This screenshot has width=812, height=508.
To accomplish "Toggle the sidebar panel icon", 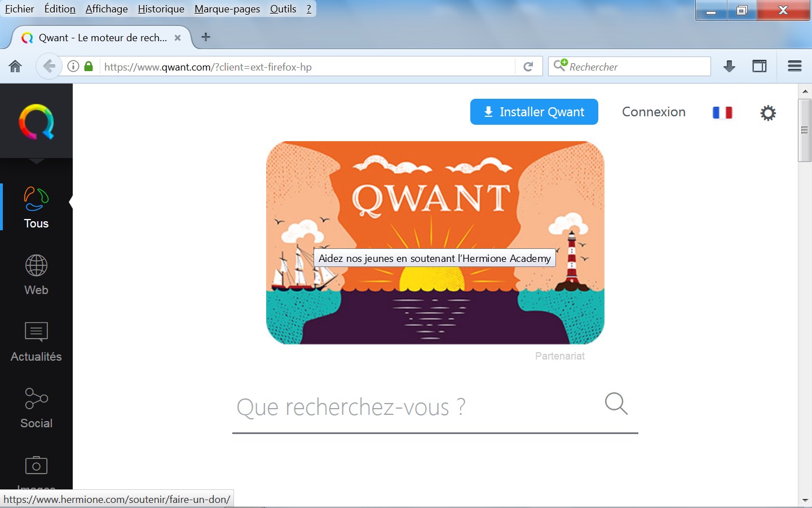I will click(760, 66).
